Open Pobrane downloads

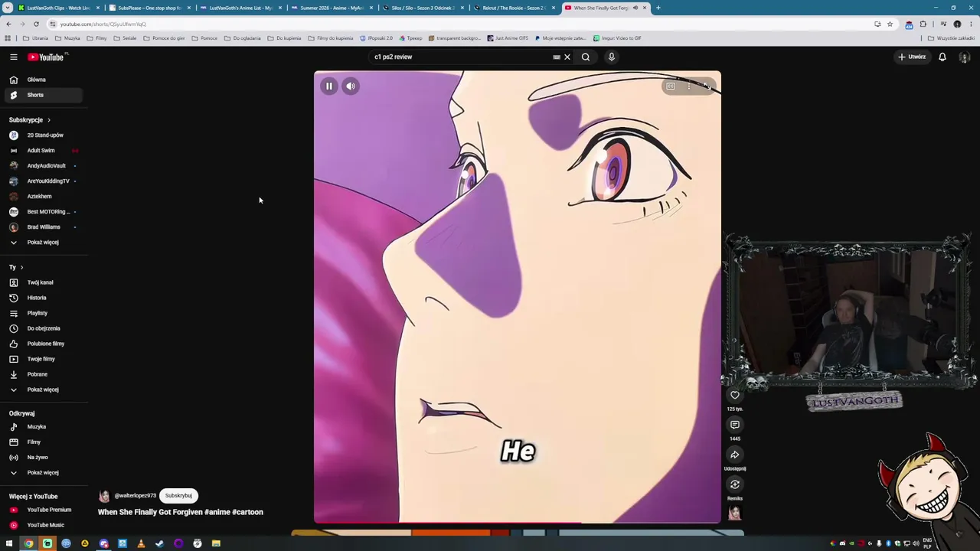click(43, 374)
